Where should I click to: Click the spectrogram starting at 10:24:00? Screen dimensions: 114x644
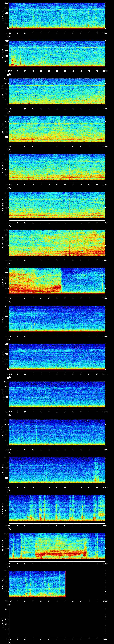[x=57, y=16]
